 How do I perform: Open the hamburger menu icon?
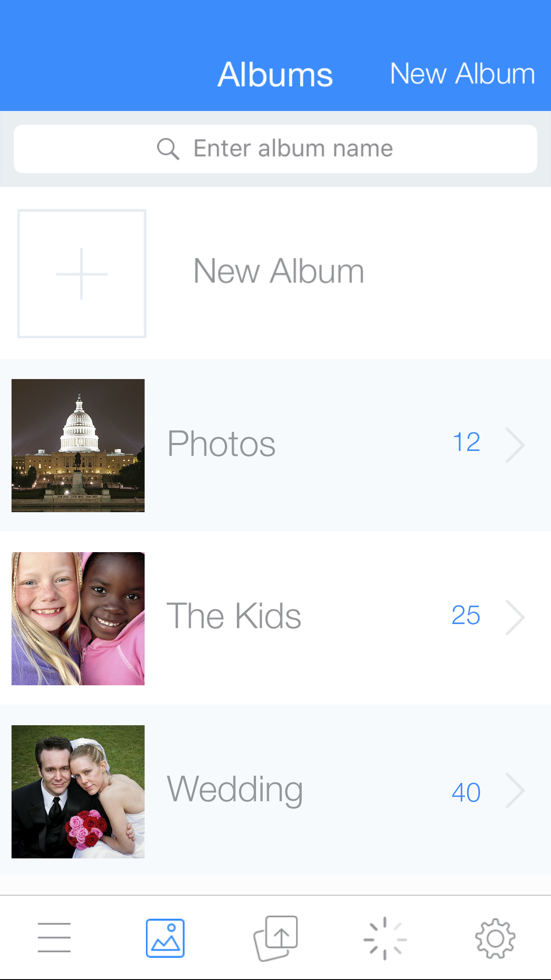click(54, 937)
